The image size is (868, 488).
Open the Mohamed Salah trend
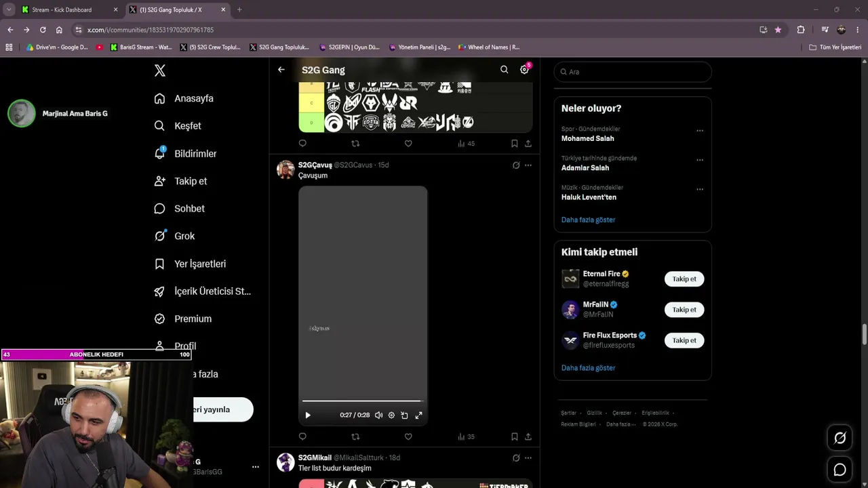click(x=588, y=138)
